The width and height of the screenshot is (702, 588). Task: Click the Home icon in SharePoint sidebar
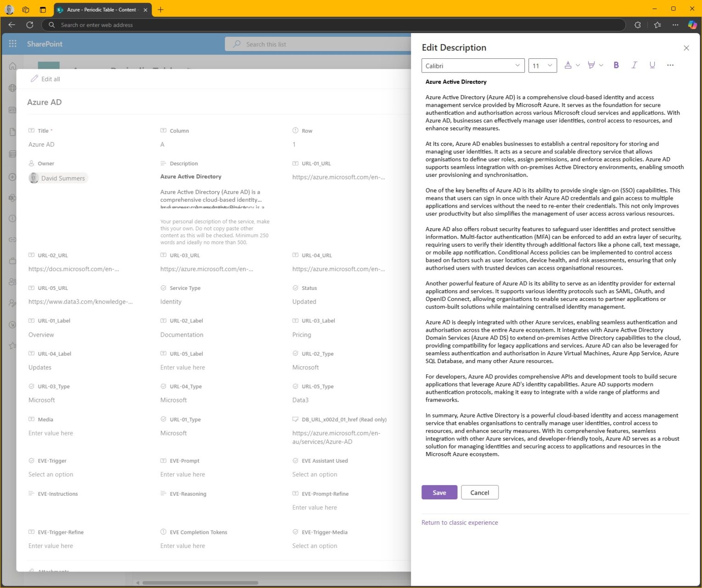tap(12, 66)
